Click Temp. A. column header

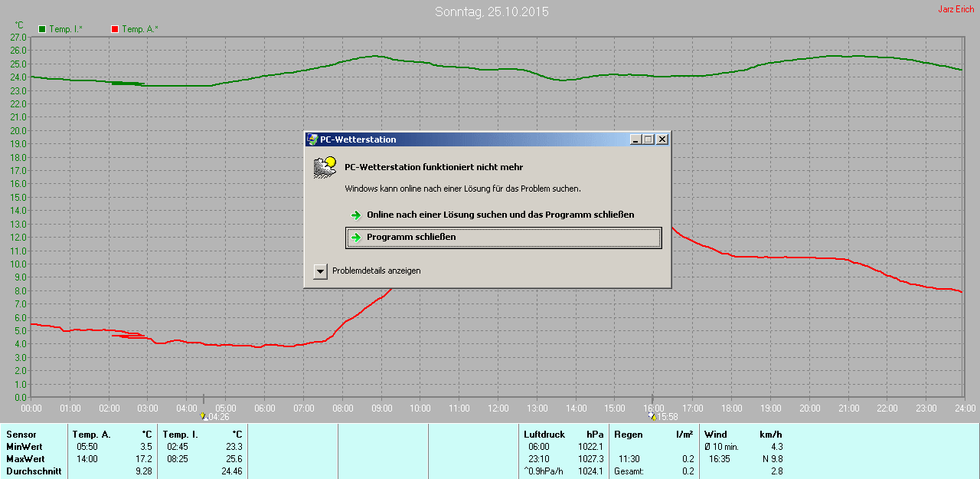pos(92,435)
